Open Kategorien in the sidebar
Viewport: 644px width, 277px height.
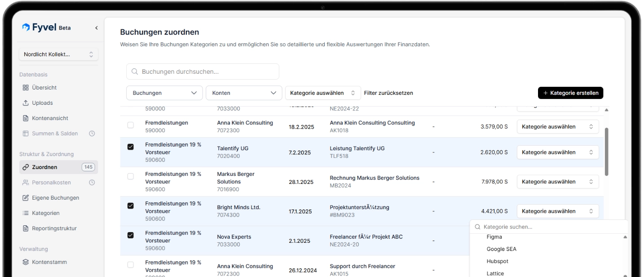click(x=58, y=213)
